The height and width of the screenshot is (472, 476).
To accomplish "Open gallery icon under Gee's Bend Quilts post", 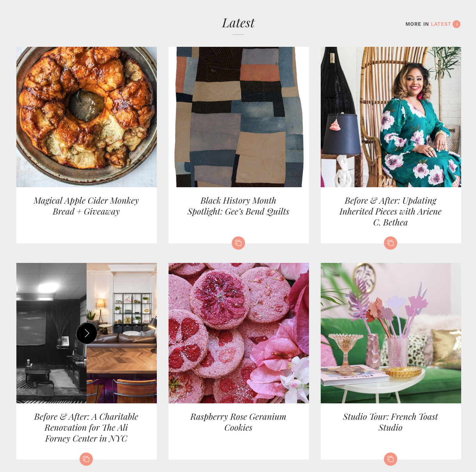I will (x=238, y=243).
